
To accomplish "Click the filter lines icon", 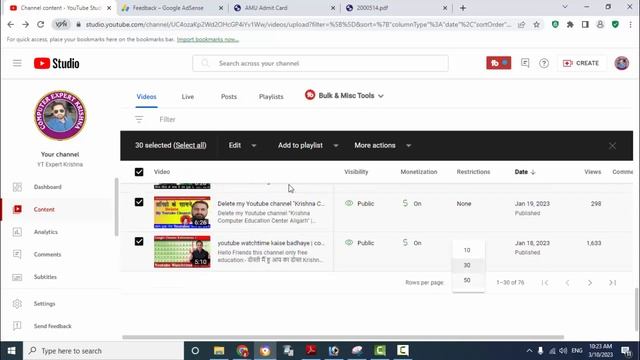I will tap(139, 119).
